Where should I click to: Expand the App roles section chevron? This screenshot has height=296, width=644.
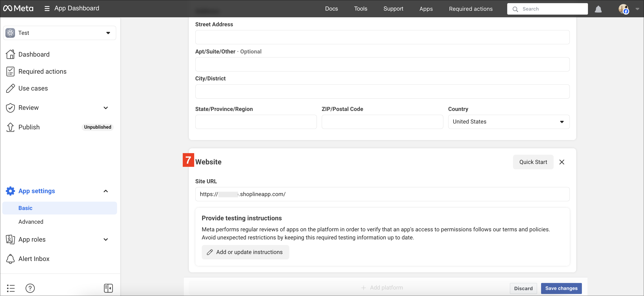coord(106,240)
